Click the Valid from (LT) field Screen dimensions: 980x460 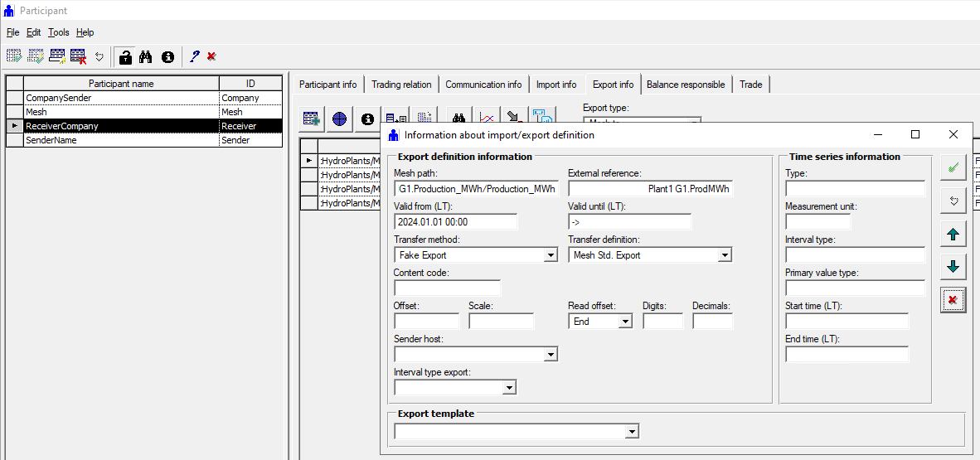coord(456,222)
